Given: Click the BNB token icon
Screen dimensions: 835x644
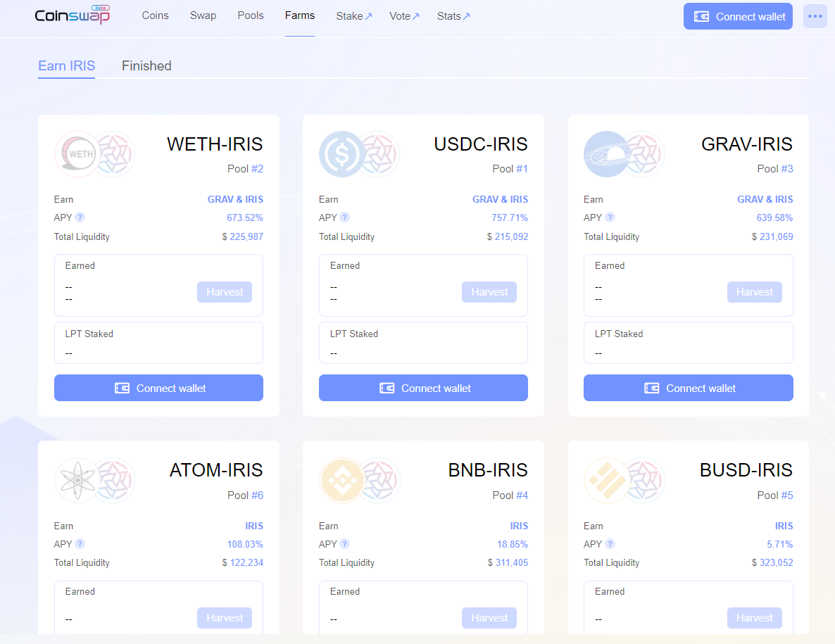Looking at the screenshot, I should point(342,480).
